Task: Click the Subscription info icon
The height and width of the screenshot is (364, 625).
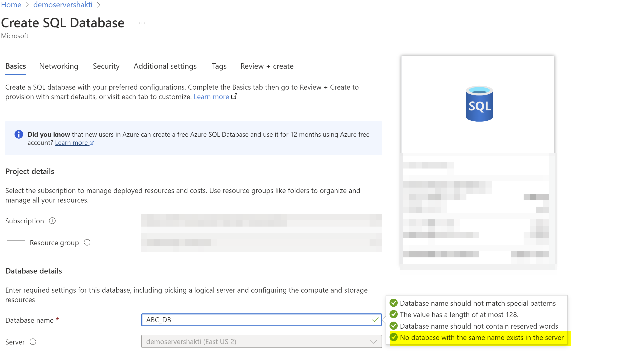Action: (52, 221)
